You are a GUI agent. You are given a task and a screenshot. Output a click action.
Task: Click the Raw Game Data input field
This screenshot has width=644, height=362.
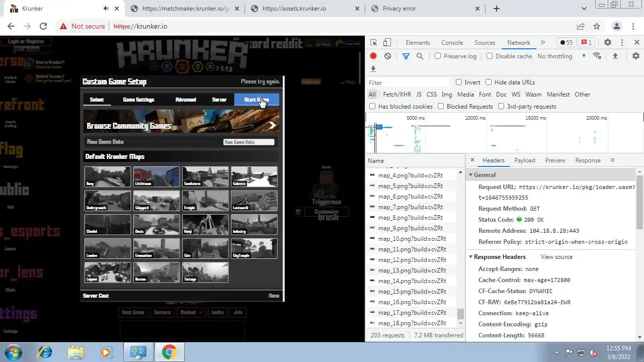[x=249, y=142]
